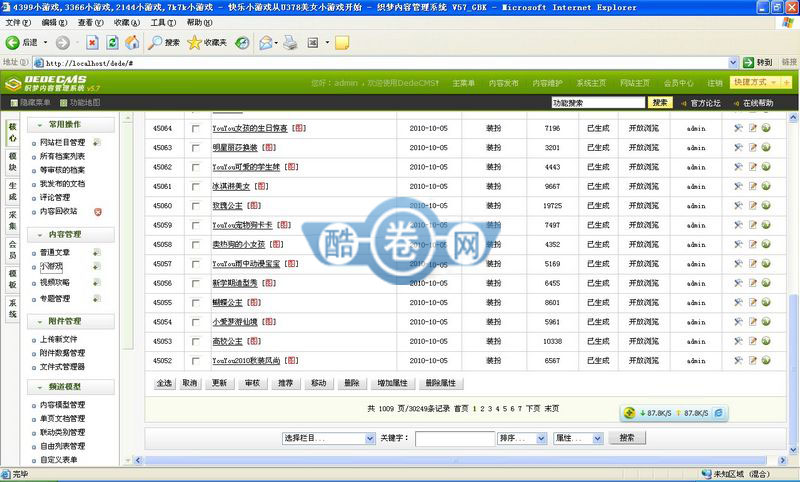Open the address bar history dropdown arrow
Viewport: 800px width, 482px height.
733,63
